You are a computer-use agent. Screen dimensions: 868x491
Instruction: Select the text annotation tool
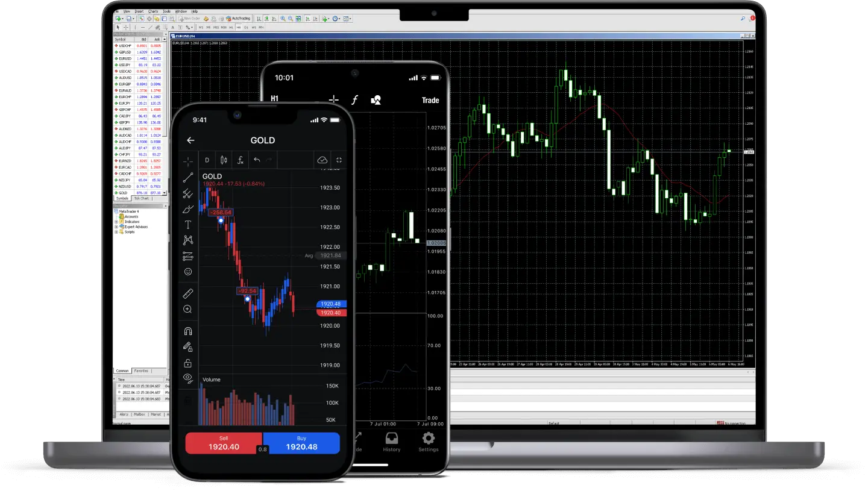tap(187, 224)
